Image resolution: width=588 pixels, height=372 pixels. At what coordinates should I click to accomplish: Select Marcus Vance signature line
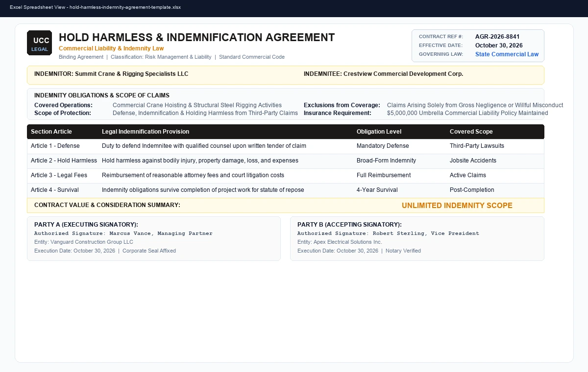click(x=123, y=233)
